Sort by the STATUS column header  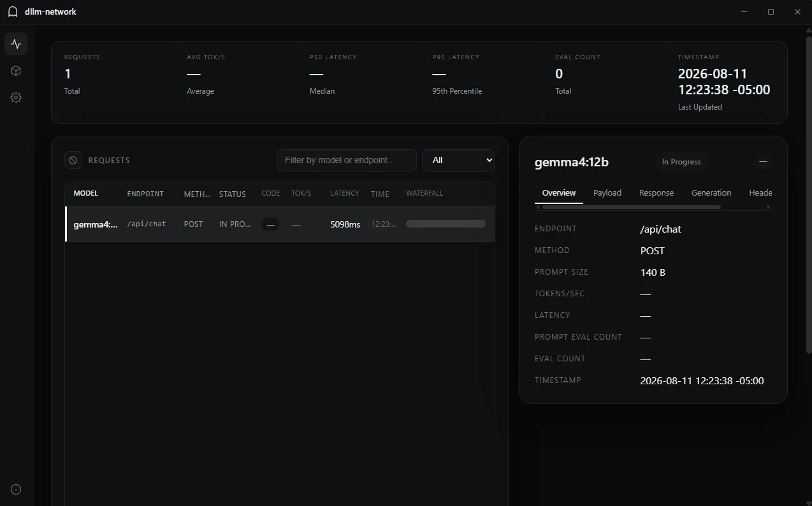233,194
